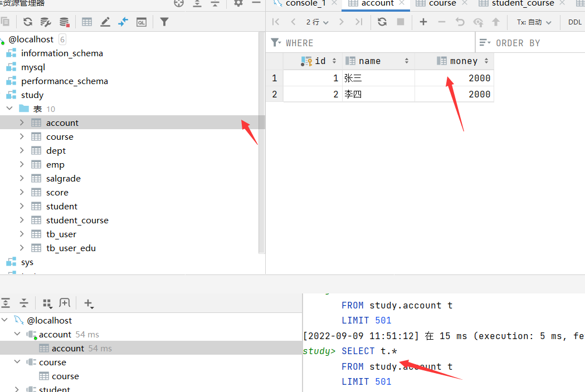Revert changes with the undo arrow
This screenshot has height=392, width=585.
click(x=460, y=22)
